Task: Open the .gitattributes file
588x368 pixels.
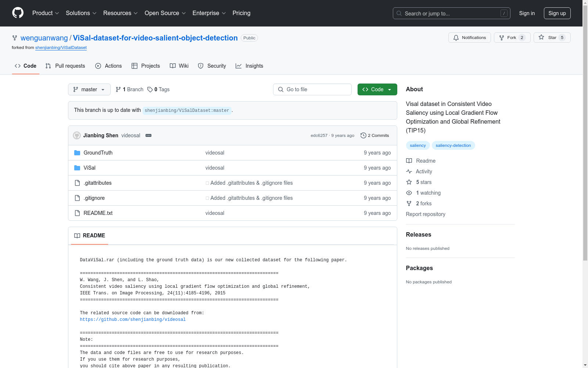Action: (x=98, y=183)
